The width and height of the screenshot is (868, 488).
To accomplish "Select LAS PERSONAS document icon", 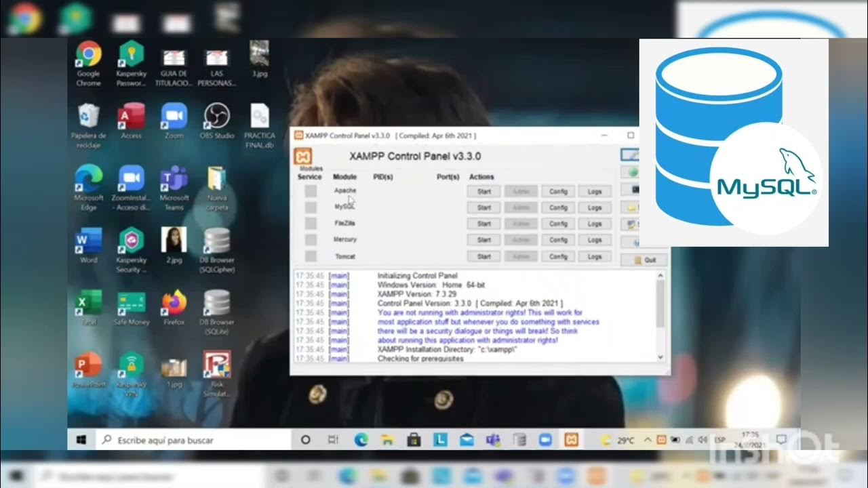I will click(216, 56).
